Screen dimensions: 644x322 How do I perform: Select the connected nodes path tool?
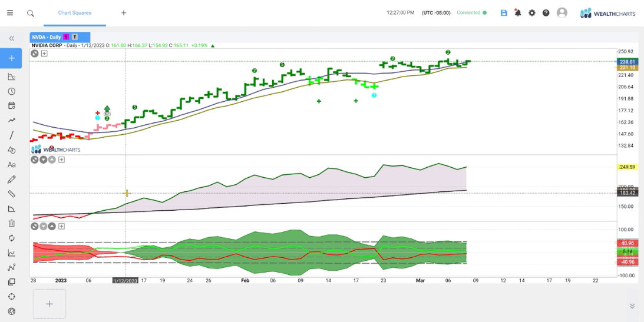pos(12,267)
